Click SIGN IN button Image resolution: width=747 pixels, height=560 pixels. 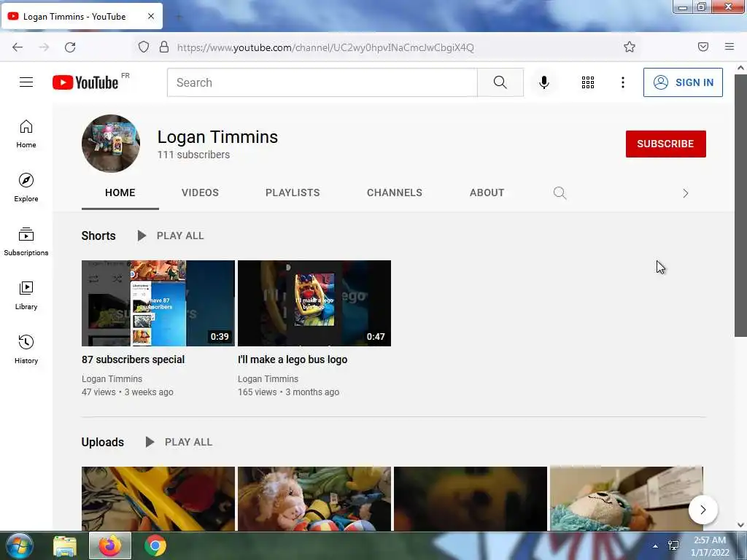click(683, 82)
